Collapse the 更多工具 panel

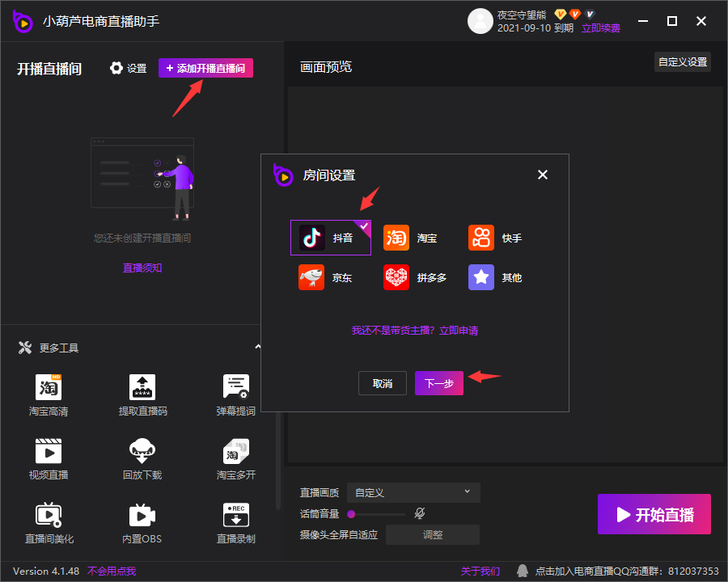258,348
